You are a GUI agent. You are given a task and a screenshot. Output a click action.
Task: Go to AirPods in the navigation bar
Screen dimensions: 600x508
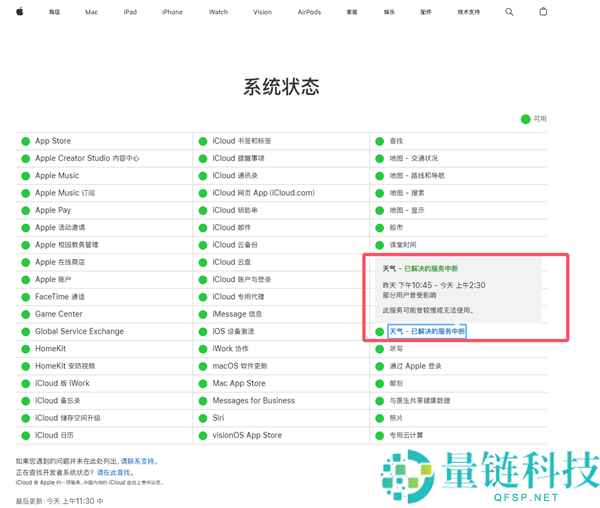[x=309, y=12]
